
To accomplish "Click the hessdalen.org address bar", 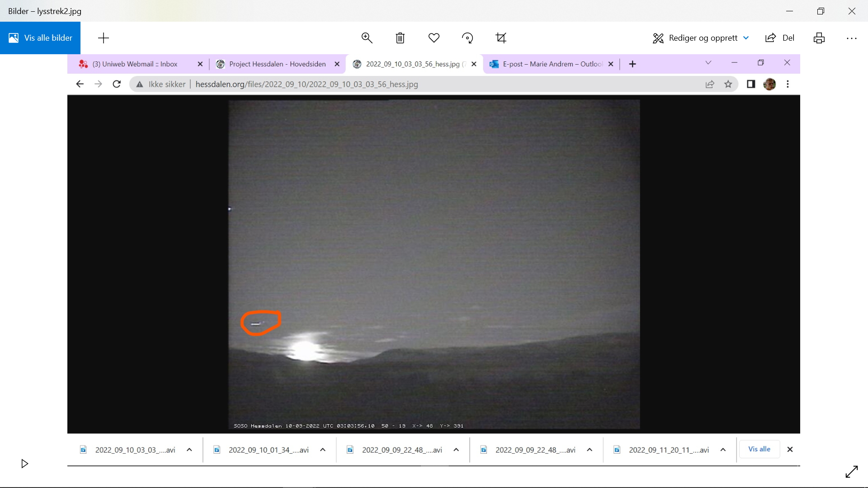I will [x=307, y=84].
